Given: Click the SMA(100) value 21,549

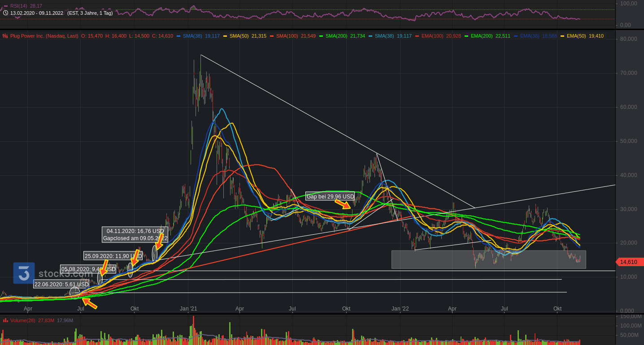Looking at the screenshot, I should (x=309, y=36).
